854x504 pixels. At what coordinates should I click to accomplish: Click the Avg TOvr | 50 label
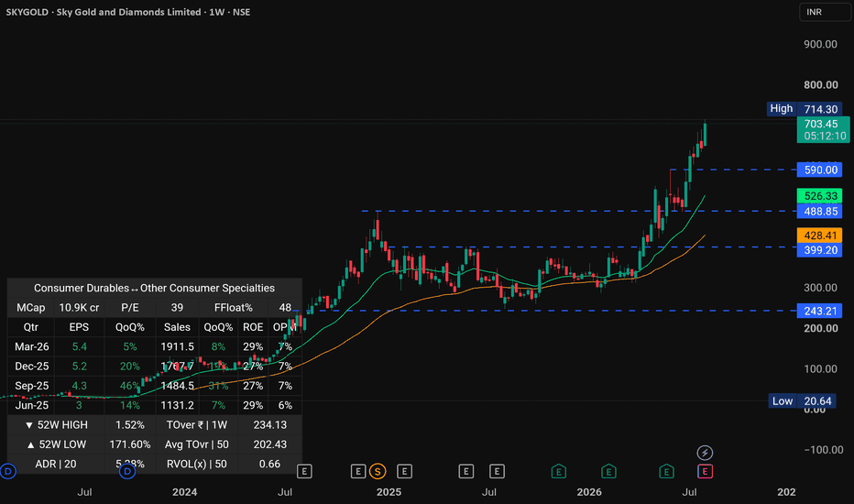click(197, 444)
